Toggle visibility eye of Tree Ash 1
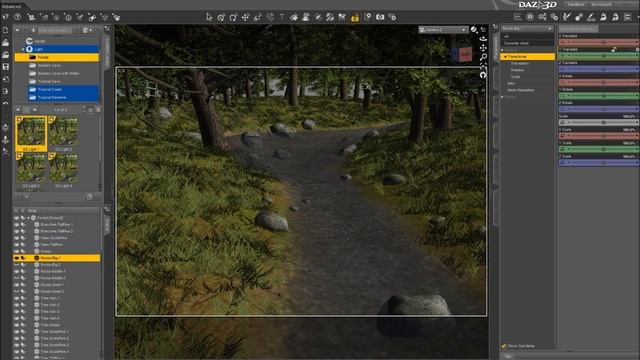Image resolution: width=640 pixels, height=360 pixels. (x=16, y=298)
